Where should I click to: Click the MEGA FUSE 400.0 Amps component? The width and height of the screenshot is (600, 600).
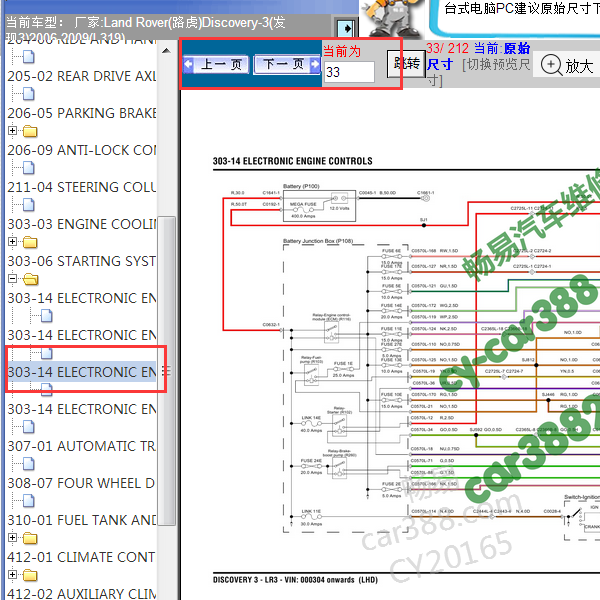303,210
